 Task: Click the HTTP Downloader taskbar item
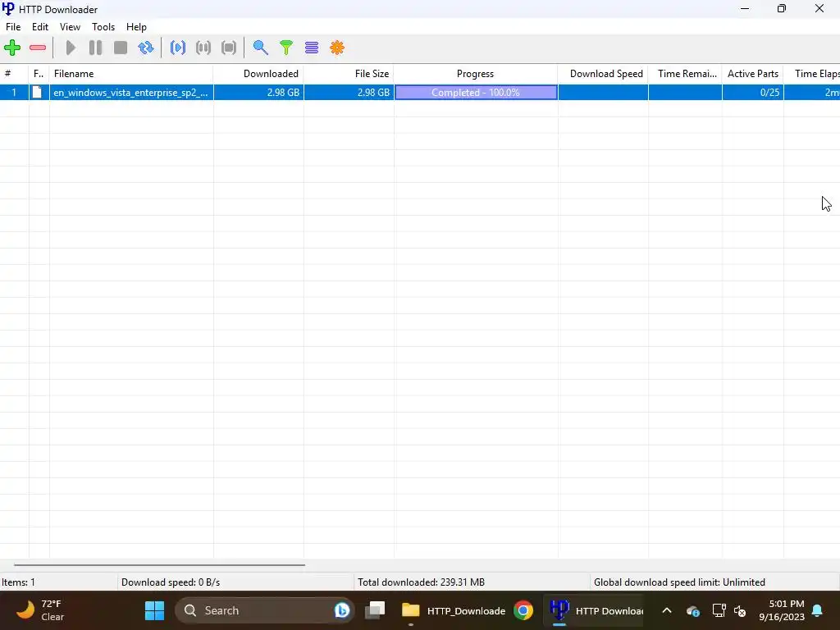(x=596, y=610)
